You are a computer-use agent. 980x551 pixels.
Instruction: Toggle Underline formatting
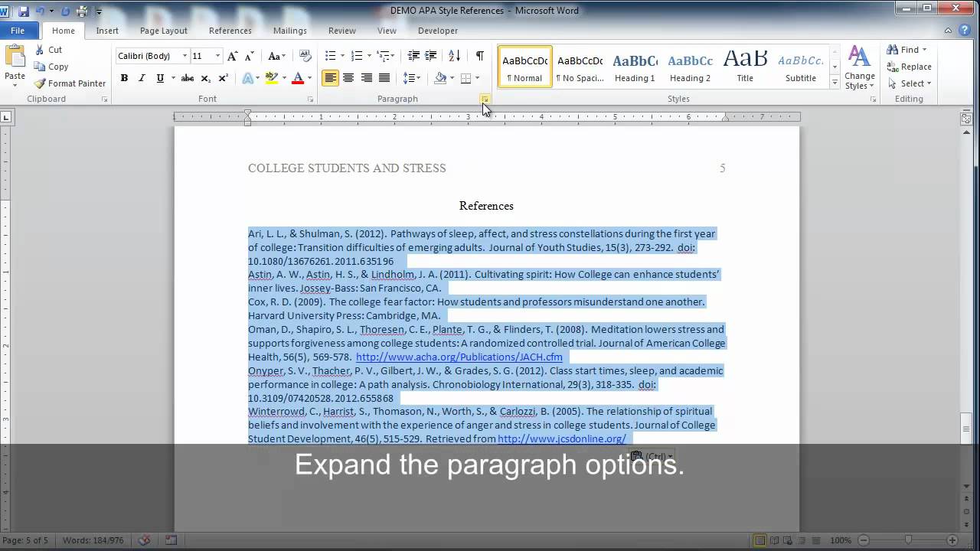(160, 78)
